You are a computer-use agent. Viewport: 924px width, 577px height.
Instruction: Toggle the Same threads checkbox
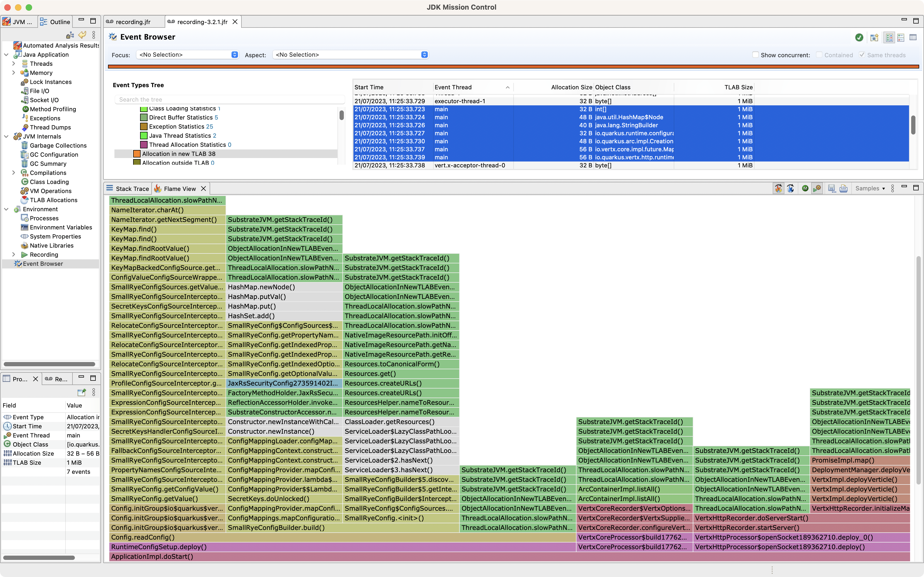[x=862, y=55]
